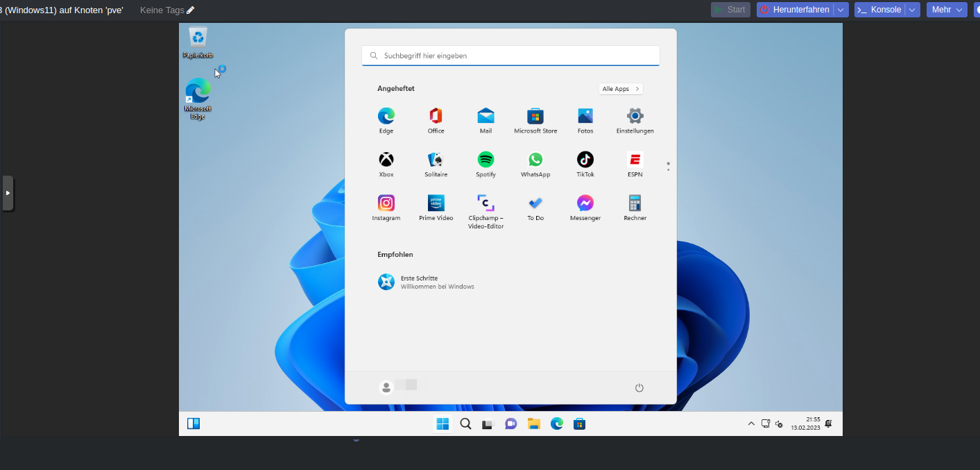Open the To Do app
The height and width of the screenshot is (470, 980).
[535, 208]
